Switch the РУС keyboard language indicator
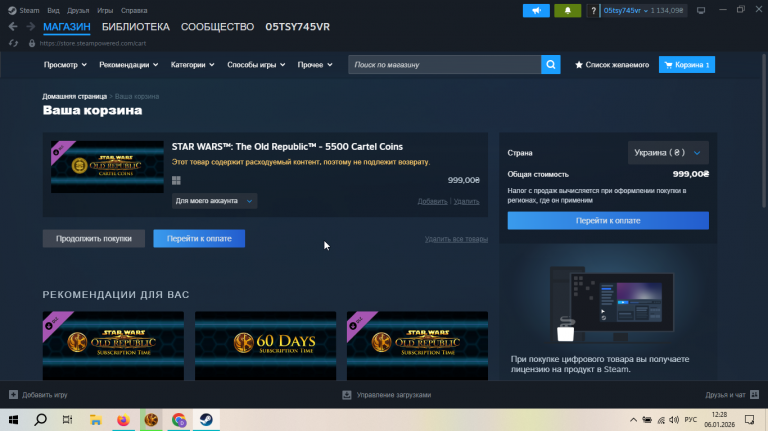Screen dimensions: 768x431 coord(691,420)
